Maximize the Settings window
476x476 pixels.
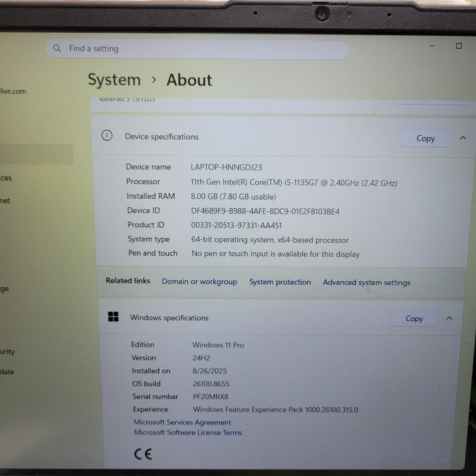pos(459,46)
